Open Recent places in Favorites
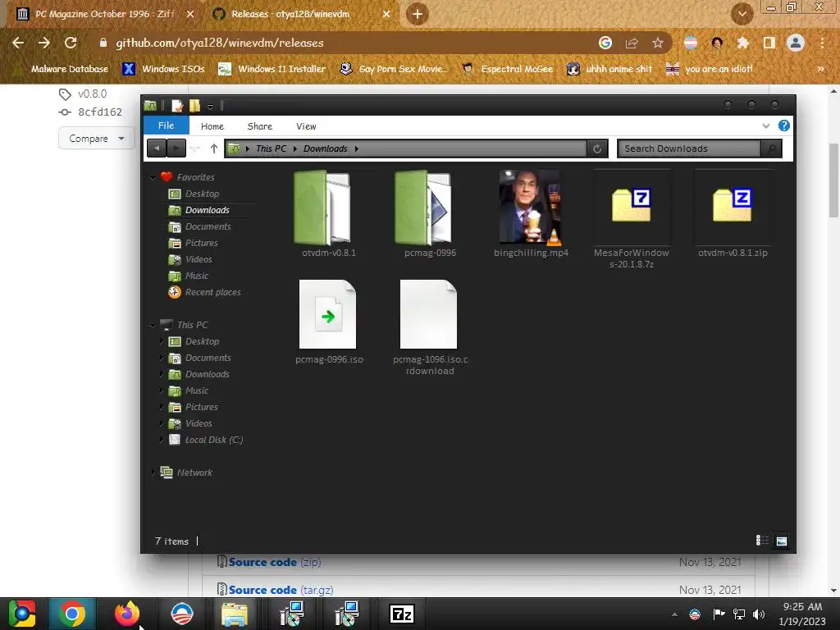 coord(212,292)
